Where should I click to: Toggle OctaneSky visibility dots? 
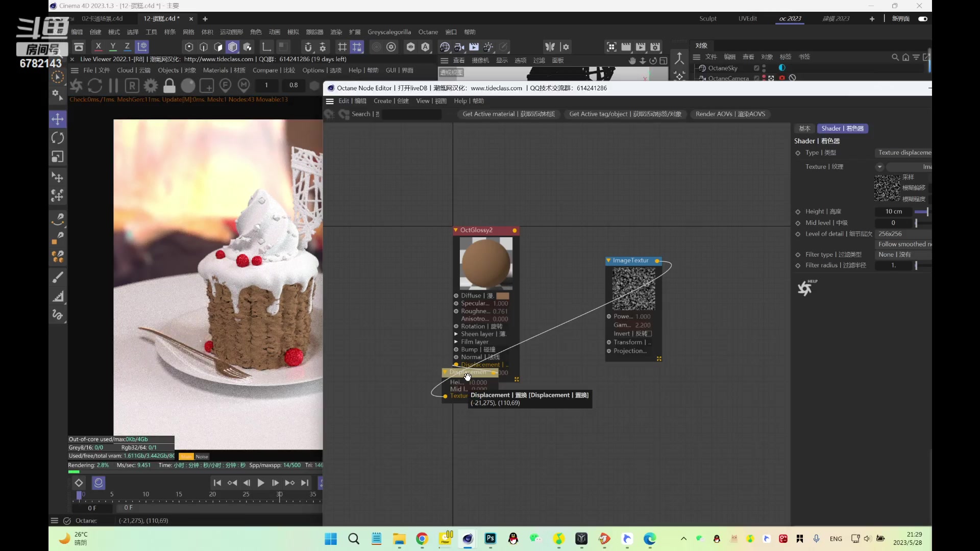point(764,68)
